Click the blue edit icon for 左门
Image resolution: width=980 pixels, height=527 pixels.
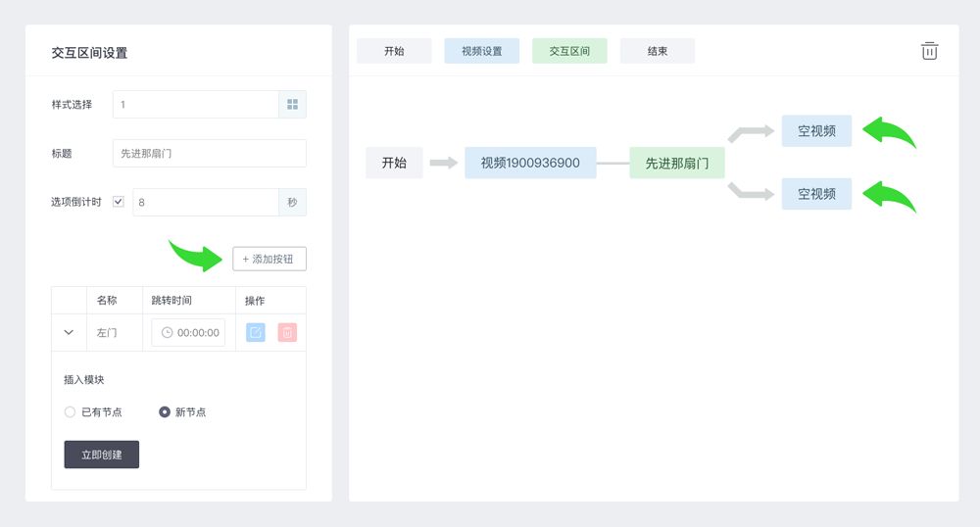(x=256, y=332)
